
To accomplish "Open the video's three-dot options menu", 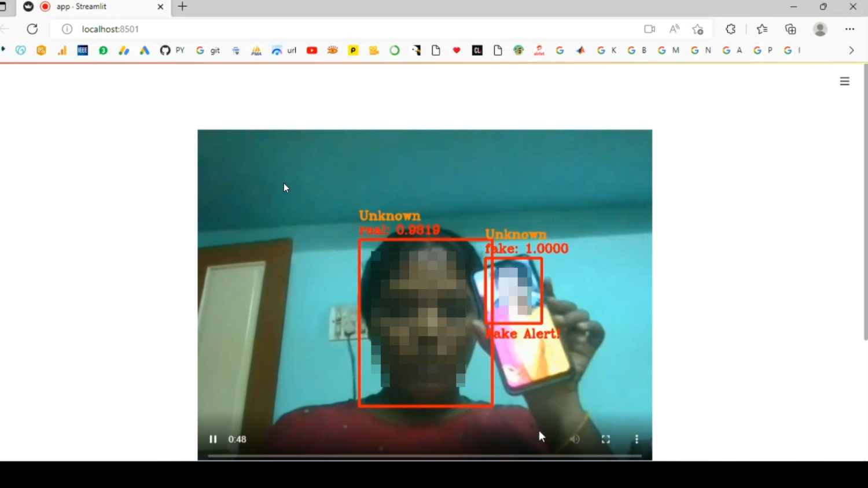I will (x=637, y=439).
